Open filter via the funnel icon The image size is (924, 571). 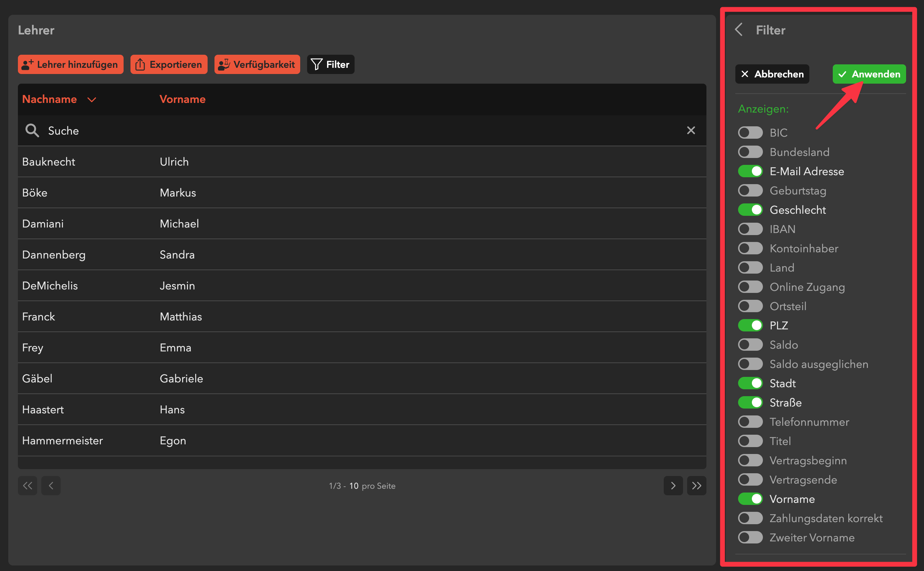click(317, 65)
